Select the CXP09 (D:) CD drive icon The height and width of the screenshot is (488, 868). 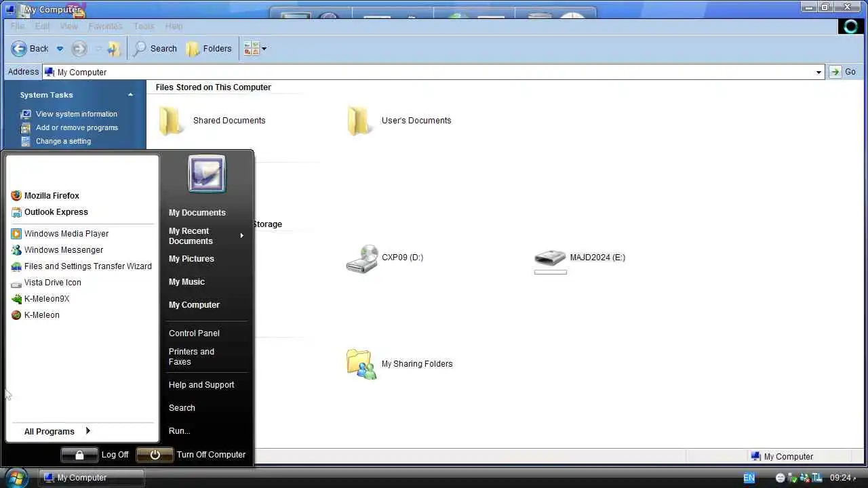click(x=361, y=259)
